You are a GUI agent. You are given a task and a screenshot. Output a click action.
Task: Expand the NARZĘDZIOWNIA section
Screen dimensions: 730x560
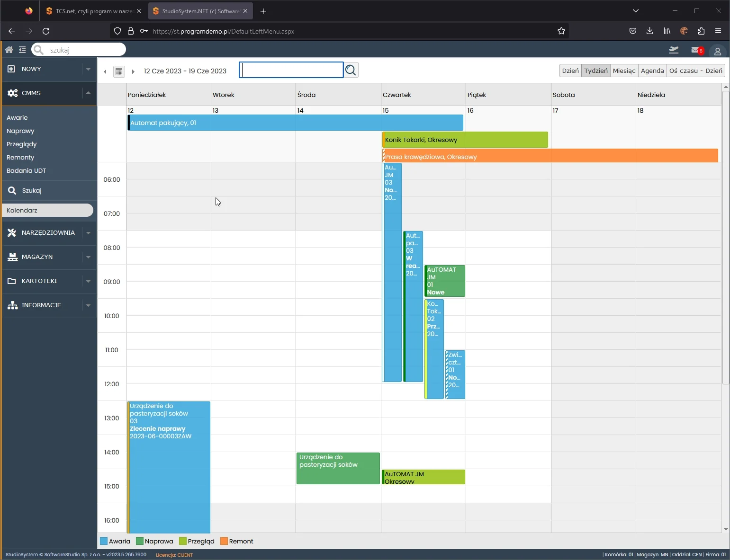click(x=88, y=233)
